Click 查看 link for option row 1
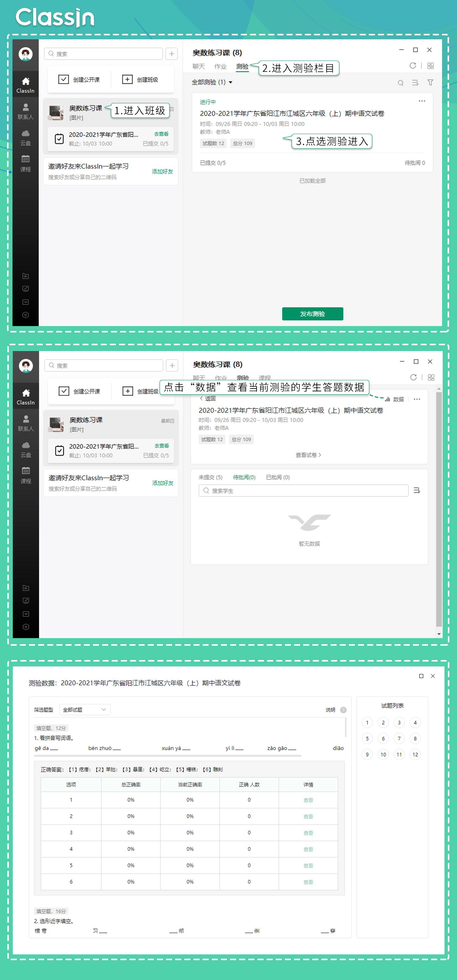 308,800
